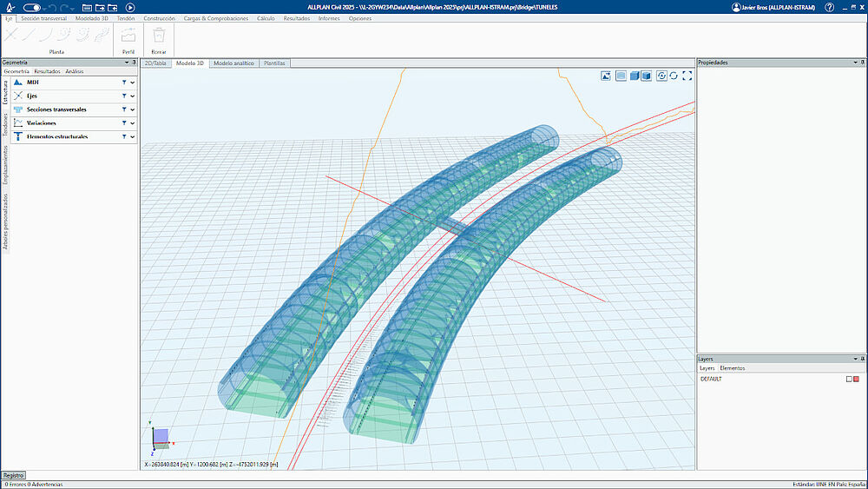Open the Modelado 3D ribbon tab
Viewport: 868px width, 489px height.
[92, 18]
